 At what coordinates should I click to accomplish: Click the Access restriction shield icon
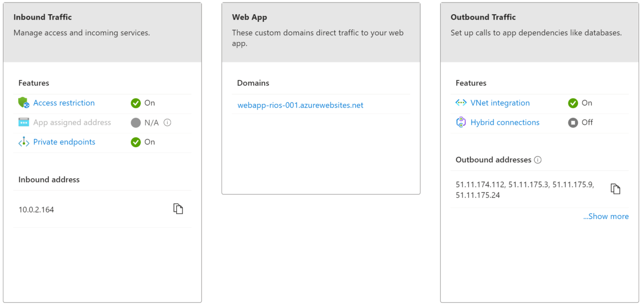click(23, 103)
